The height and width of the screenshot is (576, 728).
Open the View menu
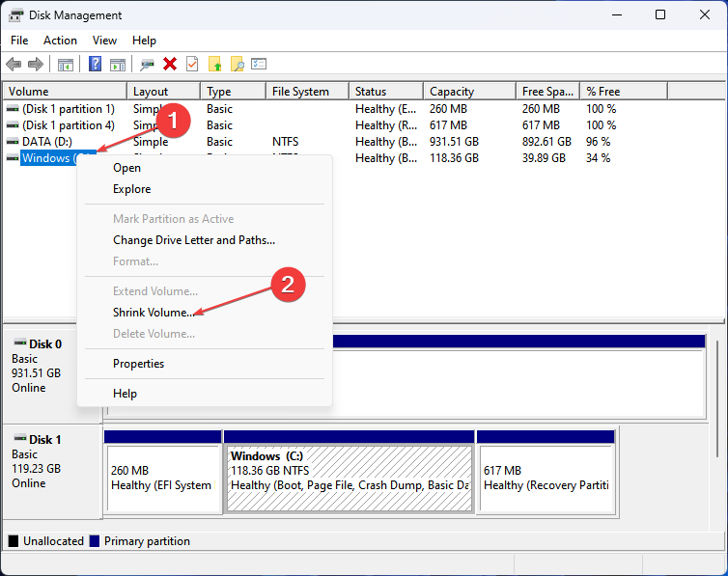(x=104, y=41)
